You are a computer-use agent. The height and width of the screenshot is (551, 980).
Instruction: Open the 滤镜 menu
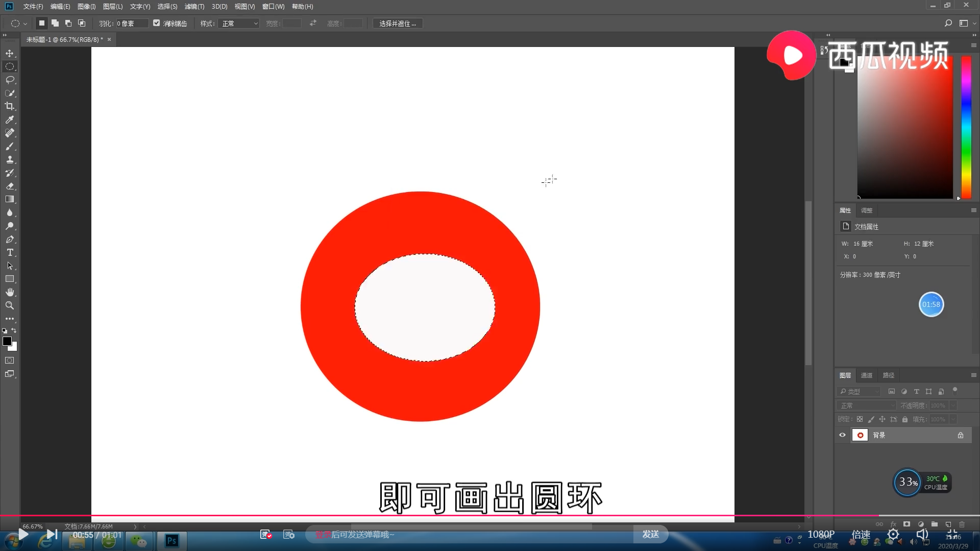(x=194, y=7)
